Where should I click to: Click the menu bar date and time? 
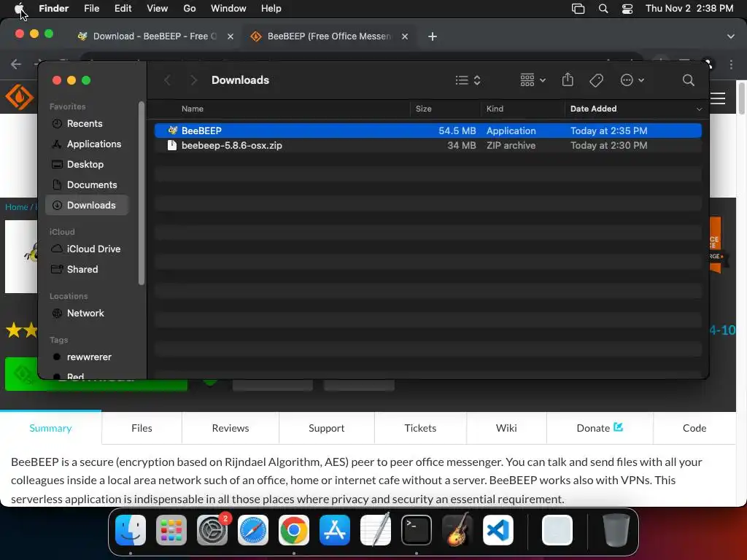pos(689,9)
